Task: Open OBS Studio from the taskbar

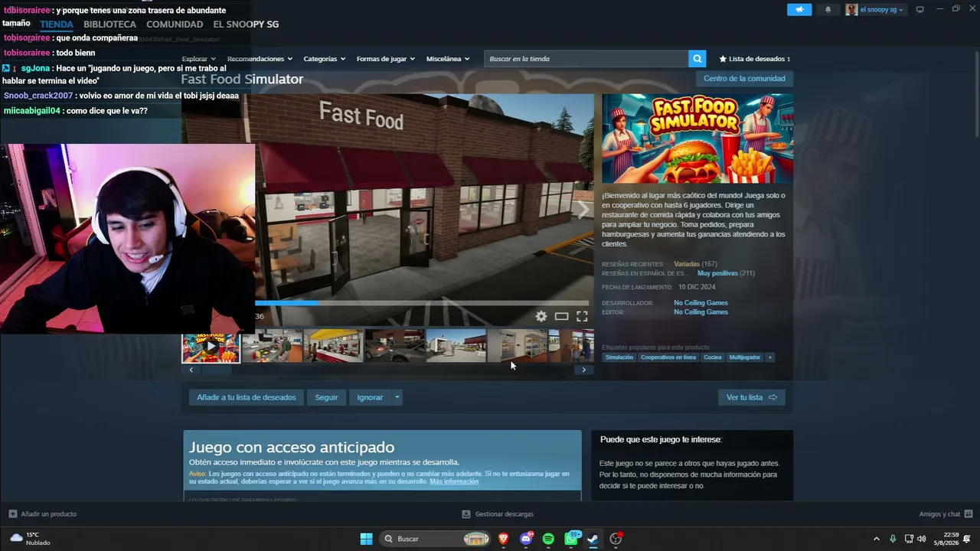Action: pyautogui.click(x=616, y=539)
